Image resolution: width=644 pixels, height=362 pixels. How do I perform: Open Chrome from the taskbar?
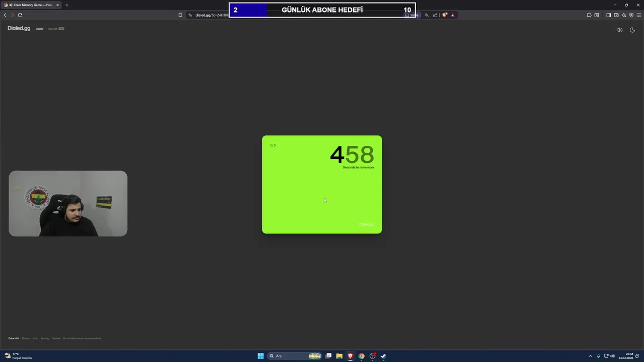pos(361,356)
